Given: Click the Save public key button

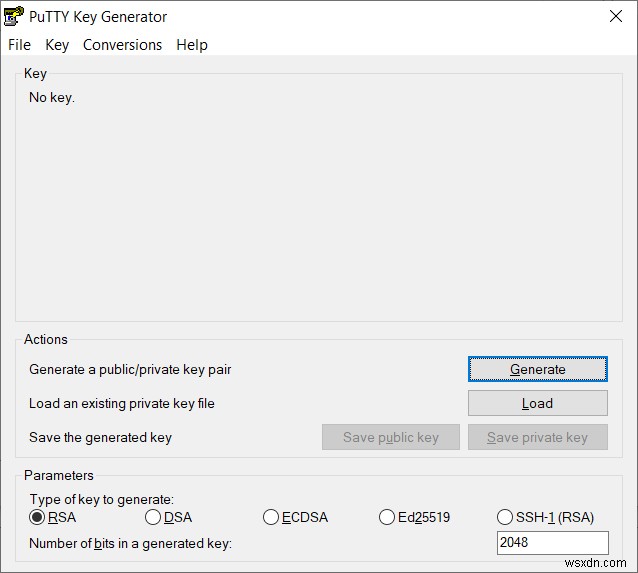Looking at the screenshot, I should click(391, 437).
